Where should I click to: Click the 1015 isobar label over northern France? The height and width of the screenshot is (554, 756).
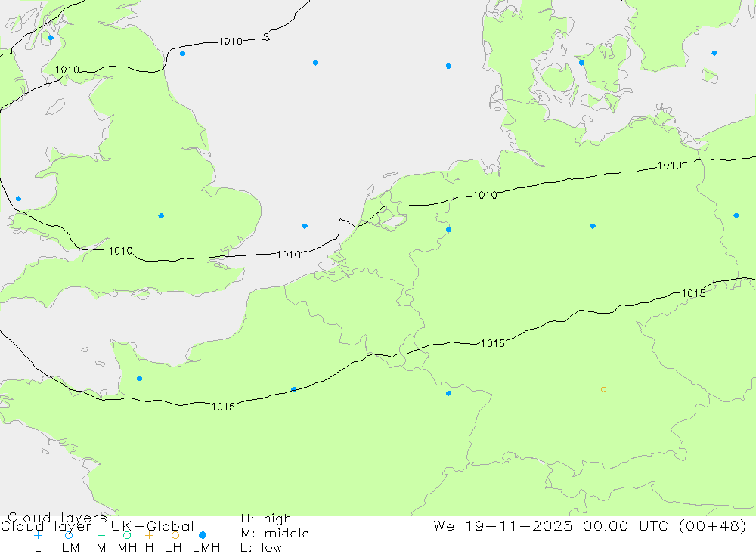[223, 407]
